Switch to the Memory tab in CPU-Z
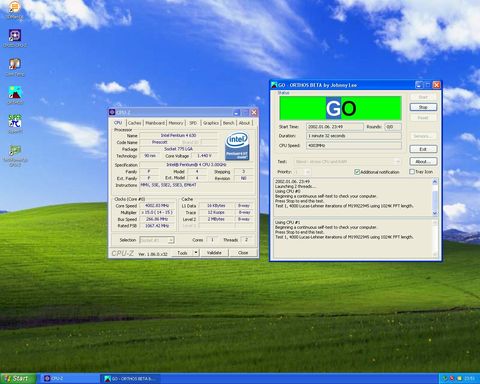Image resolution: width=480 pixels, height=384 pixels. point(176,123)
